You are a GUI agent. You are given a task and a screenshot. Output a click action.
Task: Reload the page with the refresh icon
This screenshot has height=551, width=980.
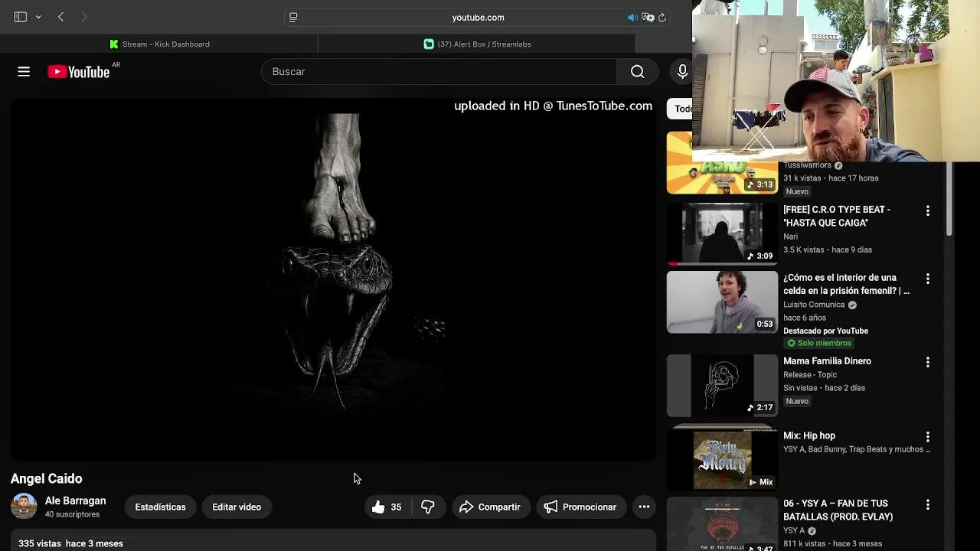662,17
